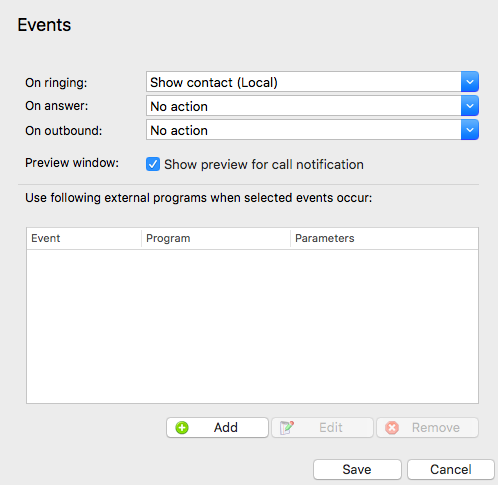498x485 pixels.
Task: Save the Events settings
Action: coord(357,469)
